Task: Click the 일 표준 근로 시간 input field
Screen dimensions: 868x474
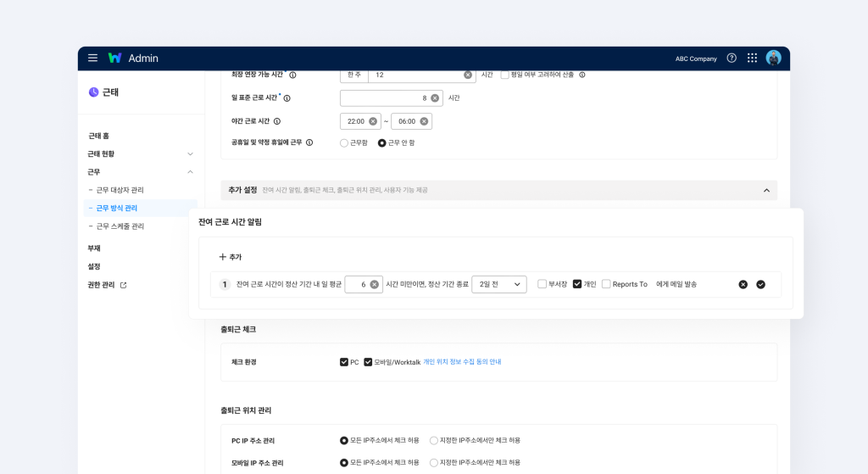Action: pyautogui.click(x=392, y=98)
